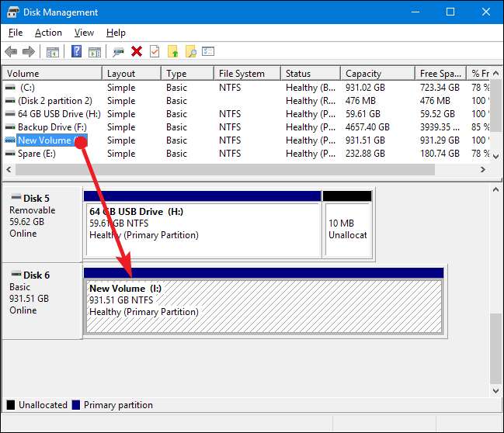
Task: Click the red X Delete icon
Action: point(137,51)
